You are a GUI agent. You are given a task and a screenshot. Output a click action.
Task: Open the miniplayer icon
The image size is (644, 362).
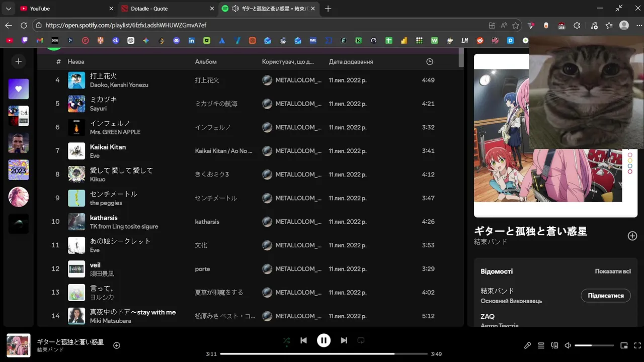tap(624, 345)
